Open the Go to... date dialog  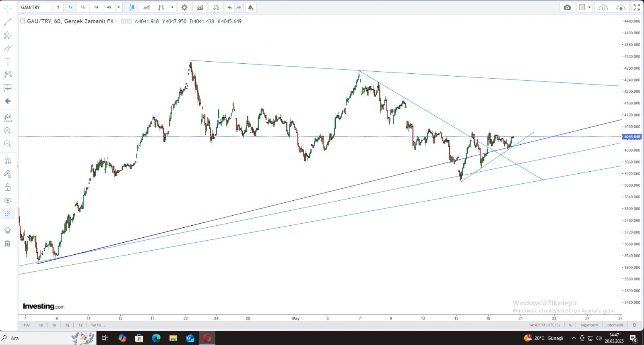pos(98,325)
